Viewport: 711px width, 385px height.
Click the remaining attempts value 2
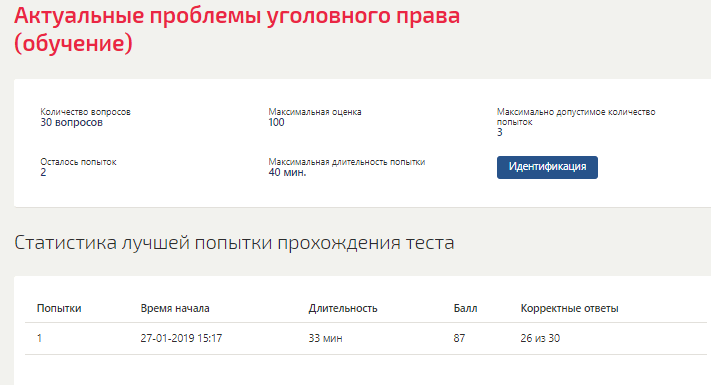pyautogui.click(x=43, y=172)
